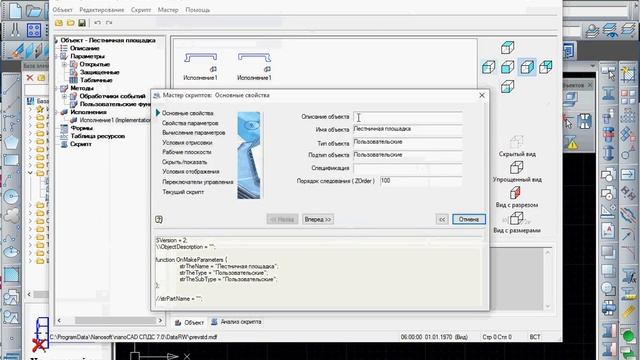Click the yellow warning triangle icon in nanoCAD
The width and height of the screenshot is (640, 360).
(x=572, y=143)
